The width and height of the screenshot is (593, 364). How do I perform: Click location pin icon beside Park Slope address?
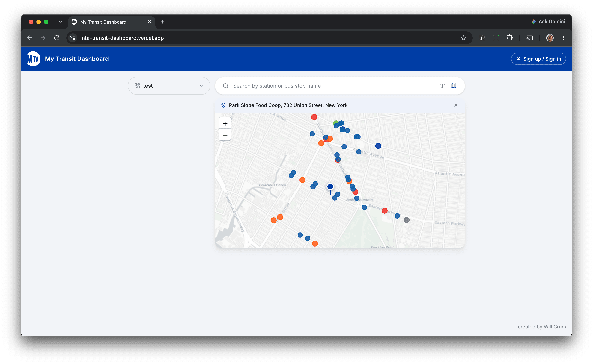[x=223, y=105]
